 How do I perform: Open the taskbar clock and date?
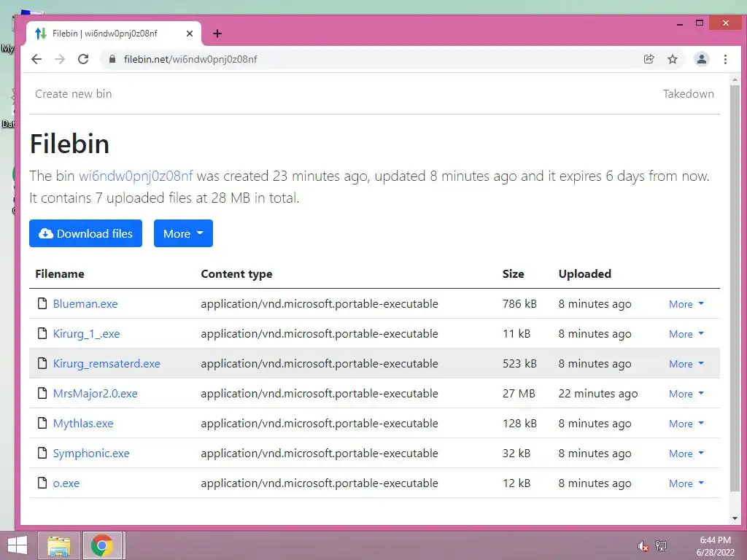[x=715, y=546]
